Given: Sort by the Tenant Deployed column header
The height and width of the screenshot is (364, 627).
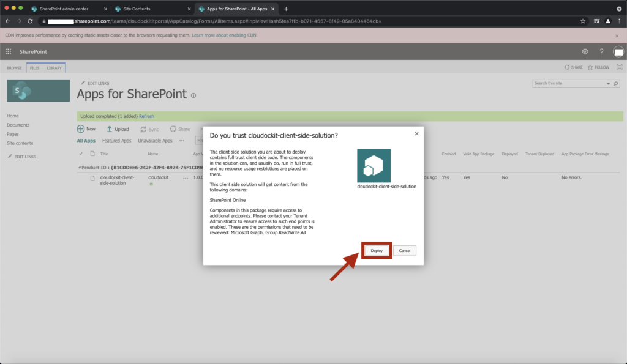Looking at the screenshot, I should 539,154.
